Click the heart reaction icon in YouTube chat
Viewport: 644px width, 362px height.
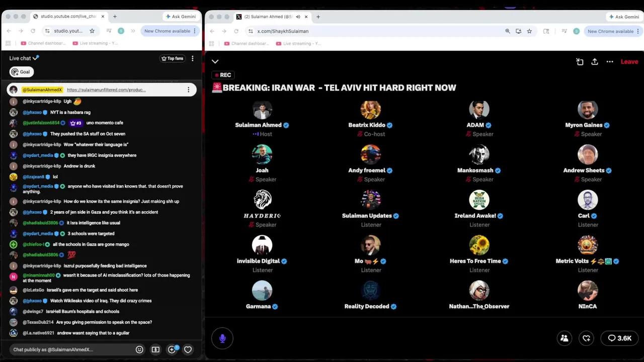pos(188,349)
